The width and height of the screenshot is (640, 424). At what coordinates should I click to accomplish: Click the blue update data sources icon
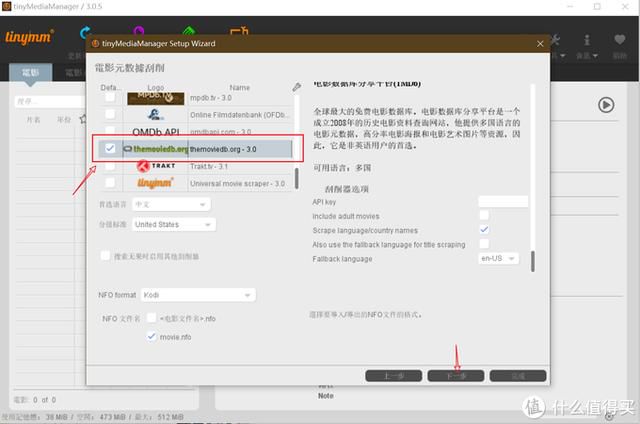[86, 32]
